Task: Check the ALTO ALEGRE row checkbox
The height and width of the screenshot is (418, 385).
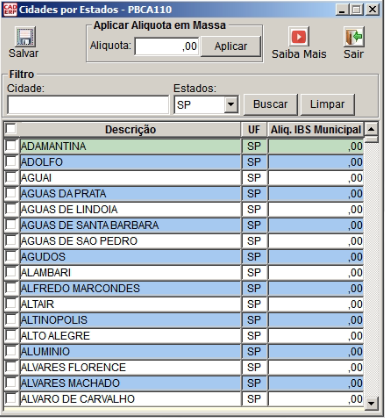Action: 11,335
